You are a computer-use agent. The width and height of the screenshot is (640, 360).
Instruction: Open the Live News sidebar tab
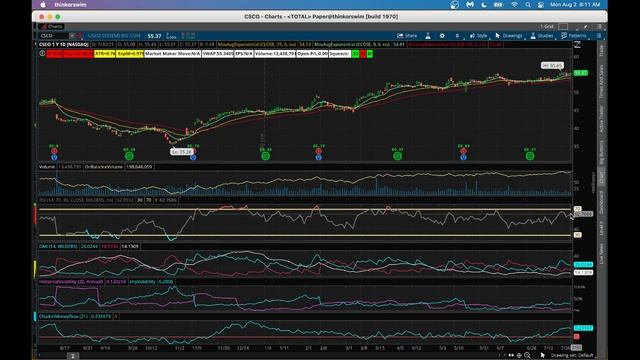pos(601,254)
